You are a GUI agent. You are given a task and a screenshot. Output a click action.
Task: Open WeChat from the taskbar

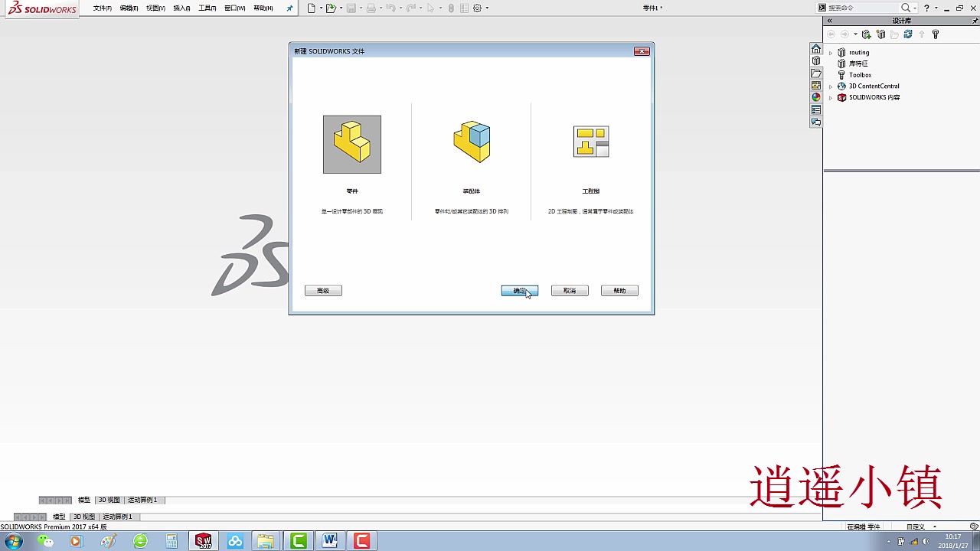tap(47, 541)
